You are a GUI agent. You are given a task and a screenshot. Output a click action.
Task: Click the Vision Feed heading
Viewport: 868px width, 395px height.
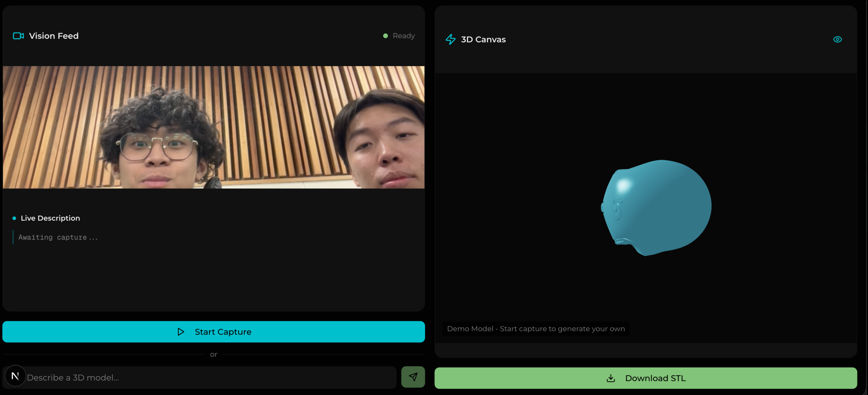[54, 36]
